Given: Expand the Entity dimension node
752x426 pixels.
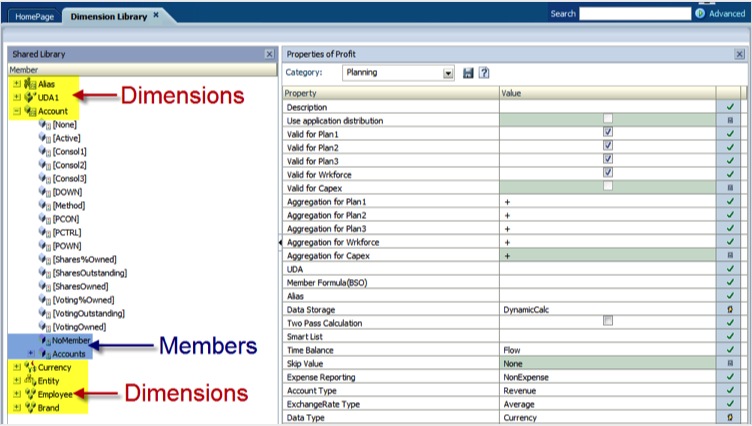Looking at the screenshot, I should (x=17, y=380).
